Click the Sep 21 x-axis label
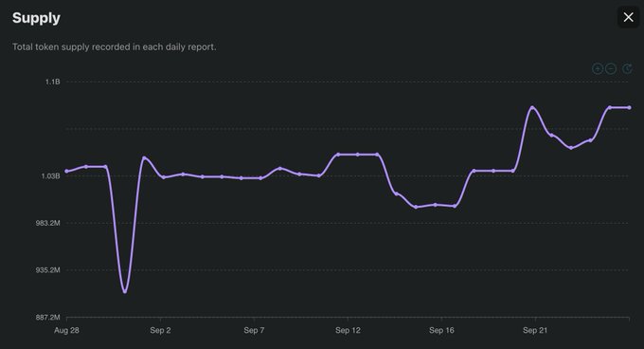Image resolution: width=644 pixels, height=349 pixels. coord(535,330)
